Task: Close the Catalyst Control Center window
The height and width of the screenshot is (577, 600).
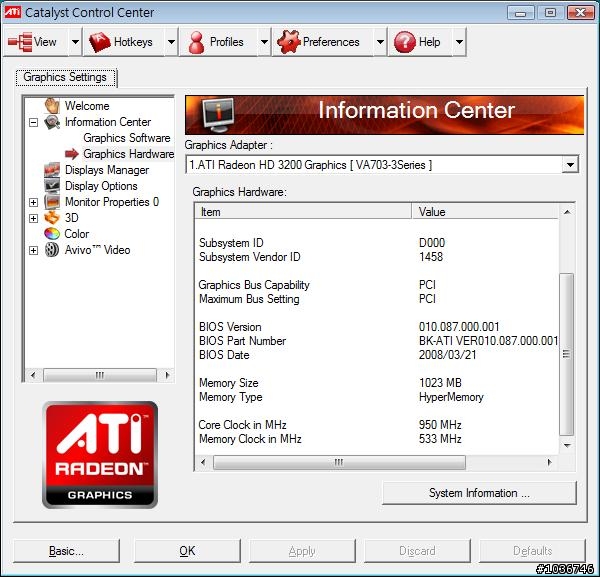Action: [580, 13]
